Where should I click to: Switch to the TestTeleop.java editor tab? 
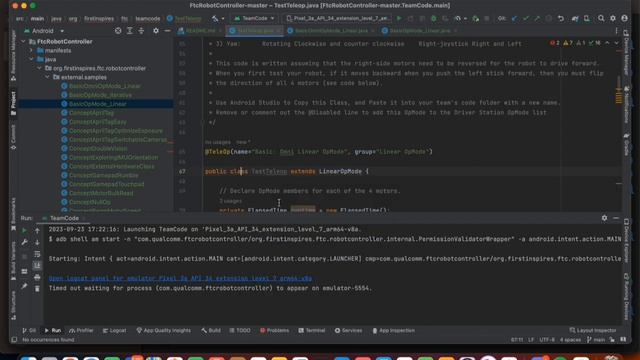(255, 31)
